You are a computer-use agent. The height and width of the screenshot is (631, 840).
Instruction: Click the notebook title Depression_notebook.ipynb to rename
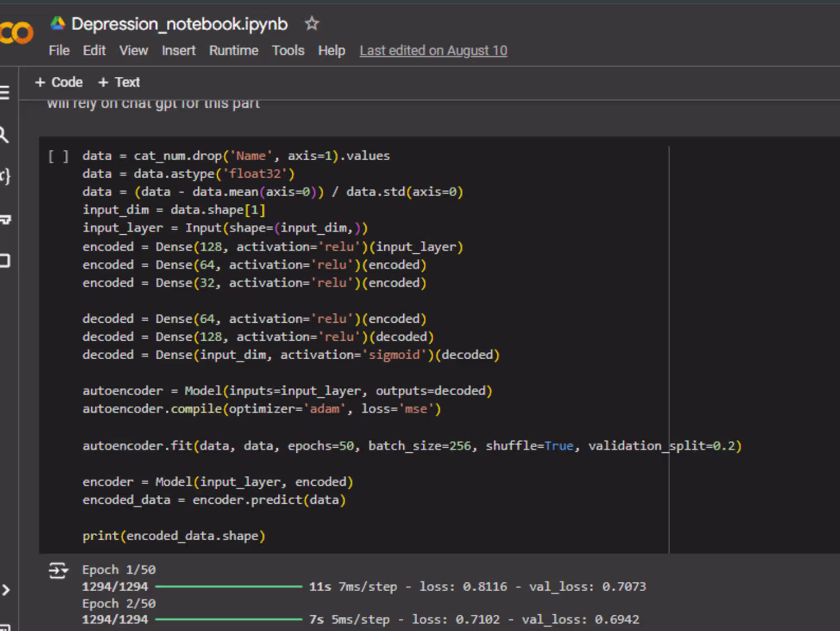pos(179,24)
